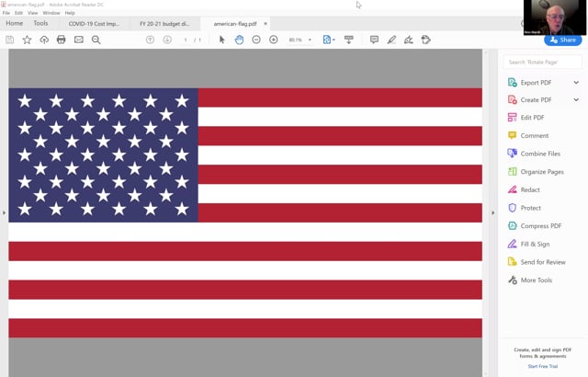Open Compress PDF tool
The image size is (588, 377).
[x=535, y=226]
